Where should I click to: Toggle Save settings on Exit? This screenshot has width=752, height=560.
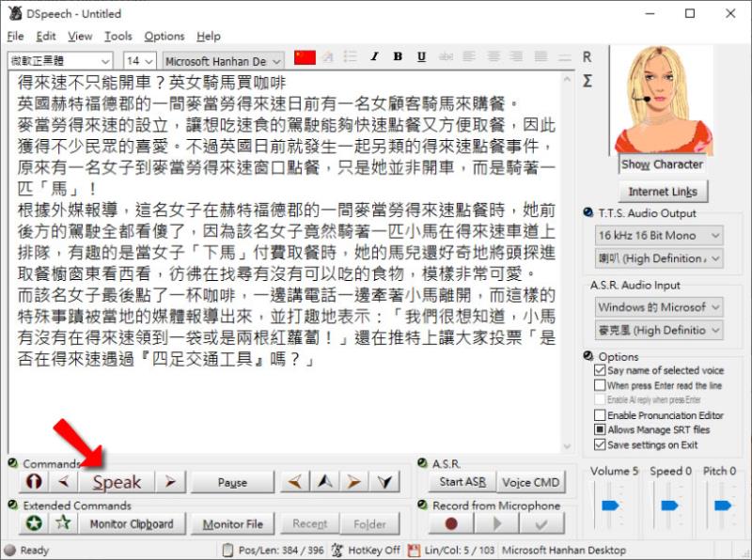[x=600, y=444]
